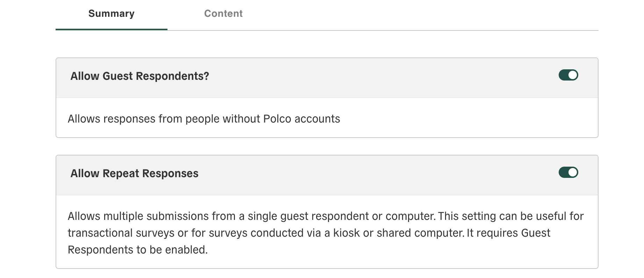Click the "Allows responses from people" description
The width and height of the screenshot is (644, 278).
coord(203,119)
